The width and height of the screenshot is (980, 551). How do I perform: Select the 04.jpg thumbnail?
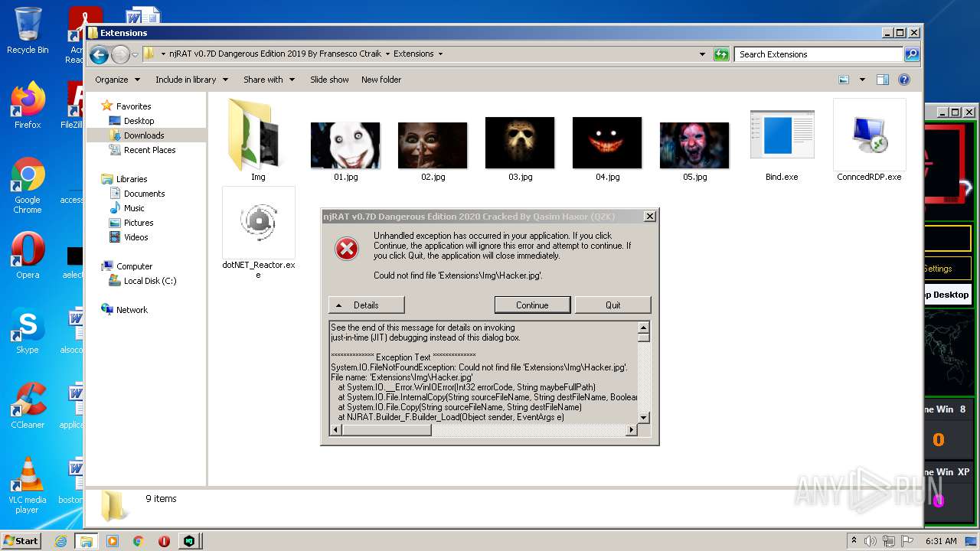[607, 143]
